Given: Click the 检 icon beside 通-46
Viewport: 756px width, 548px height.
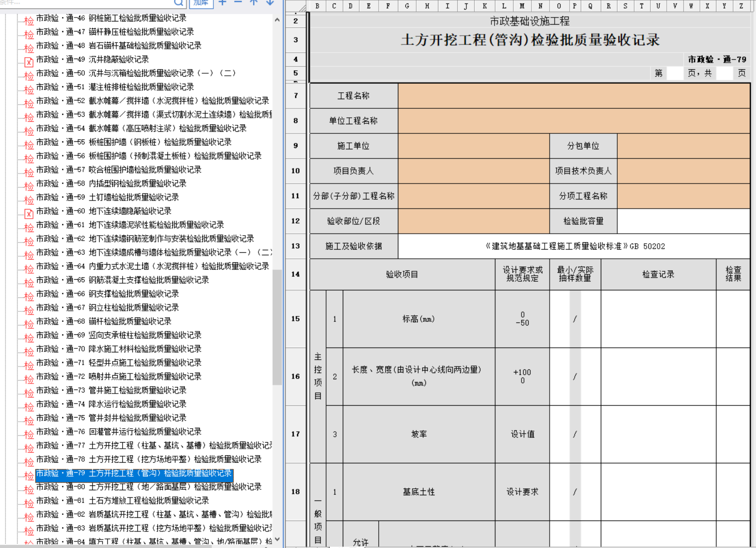Looking at the screenshot, I should (x=29, y=21).
